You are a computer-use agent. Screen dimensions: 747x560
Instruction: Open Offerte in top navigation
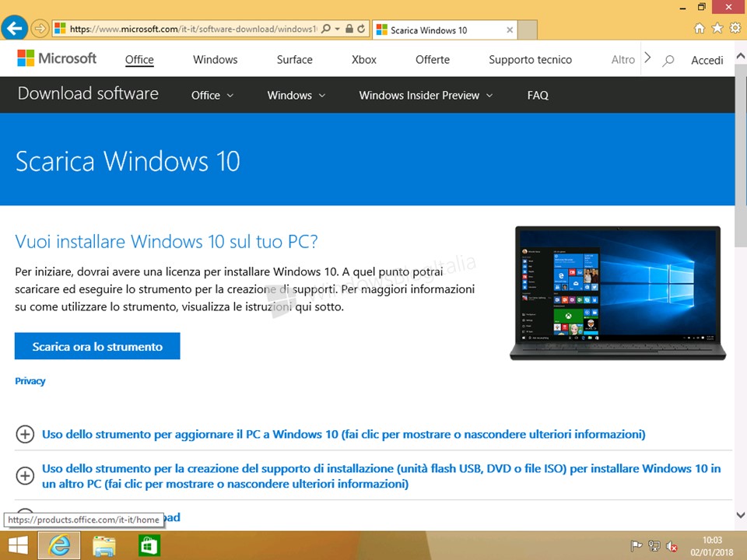click(x=432, y=60)
